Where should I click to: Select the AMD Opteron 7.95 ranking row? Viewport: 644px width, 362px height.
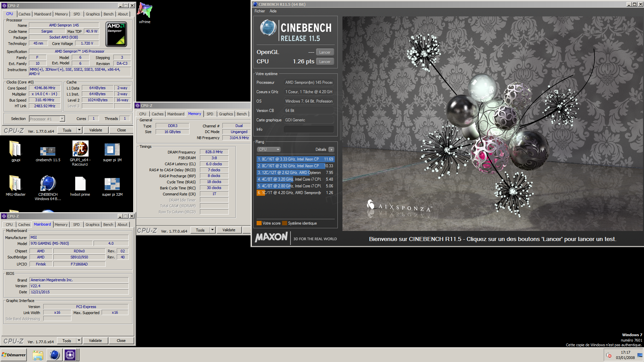296,173
